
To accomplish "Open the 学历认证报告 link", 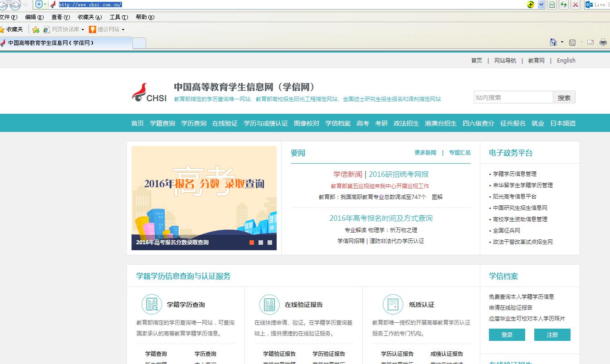I will pos(397,354).
